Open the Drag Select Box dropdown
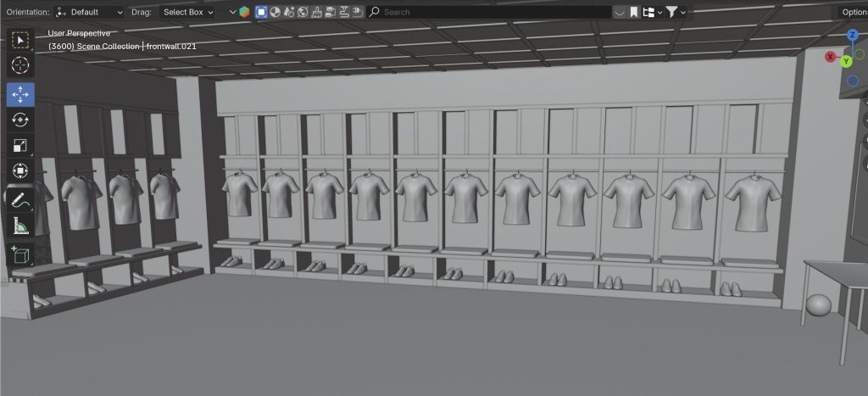Screen dimensions: 868x396 click(187, 12)
